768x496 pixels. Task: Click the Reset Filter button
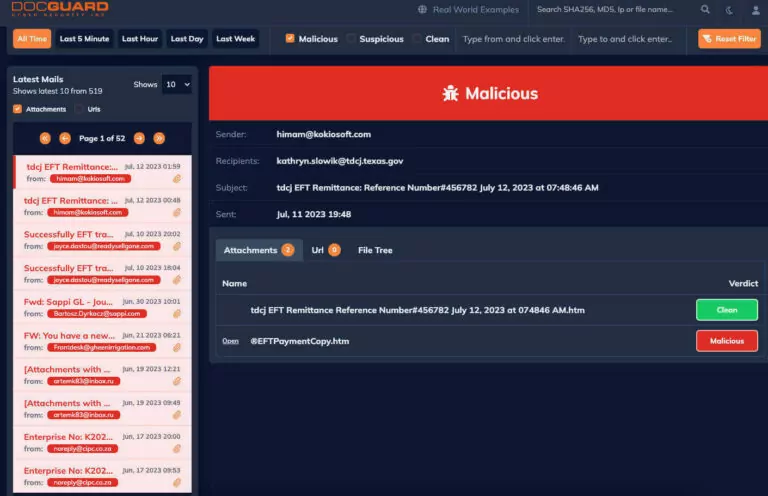(729, 39)
